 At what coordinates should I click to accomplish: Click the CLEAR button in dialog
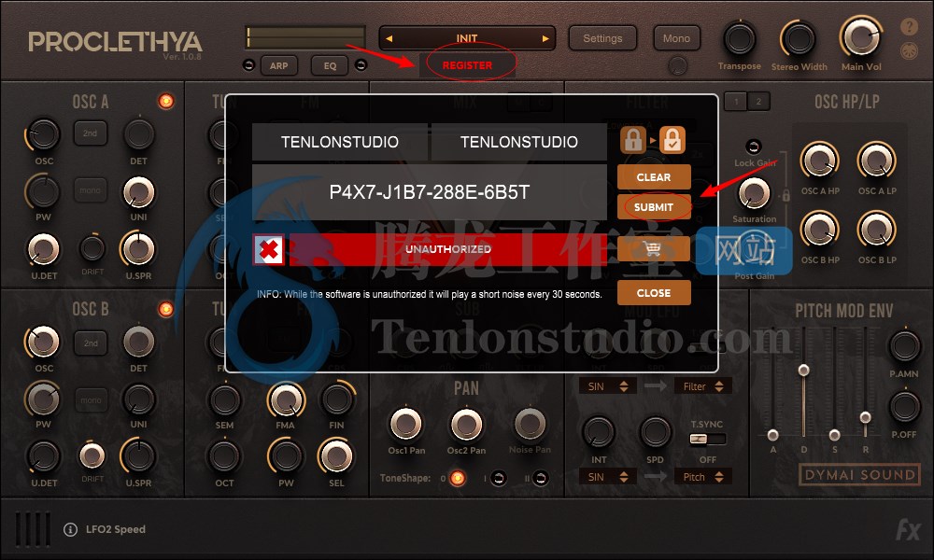point(654,177)
